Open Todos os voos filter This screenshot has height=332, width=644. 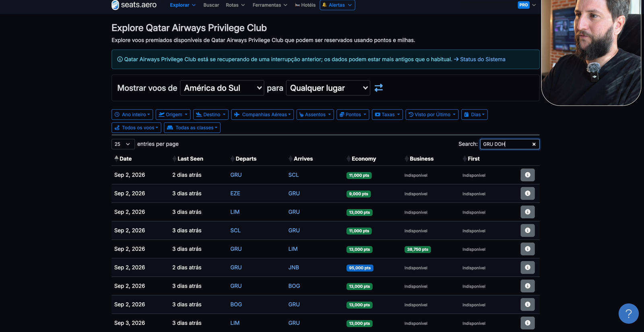136,128
